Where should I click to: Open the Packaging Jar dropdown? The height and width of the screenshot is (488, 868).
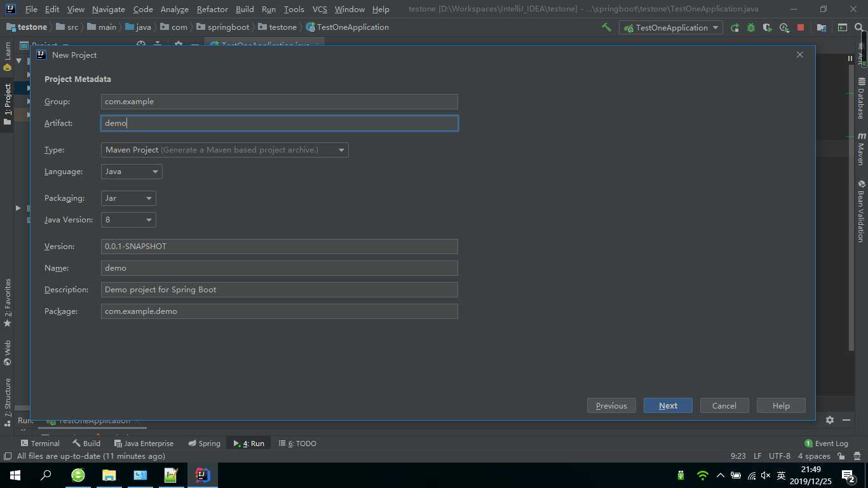pos(128,198)
